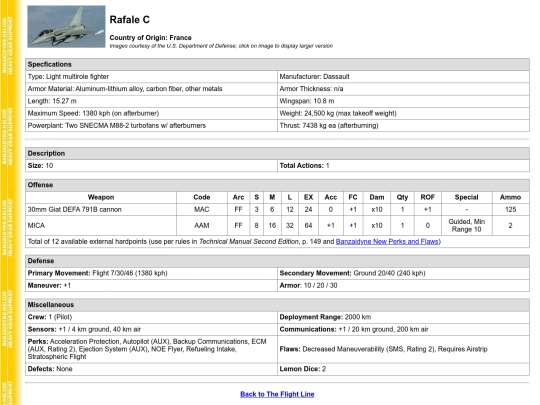Select Powerplant SNECMA M88-2 turbofans cell
This screenshot has height=405, width=540.
point(152,126)
